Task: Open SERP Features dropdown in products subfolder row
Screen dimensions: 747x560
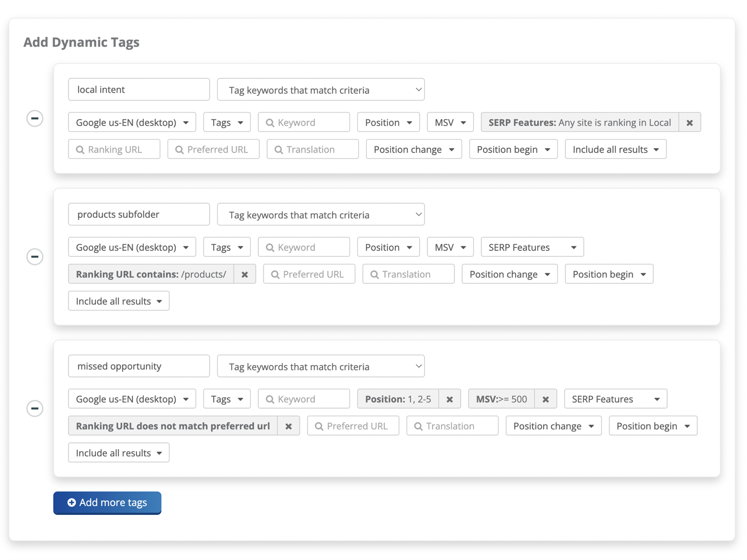Action: point(532,247)
